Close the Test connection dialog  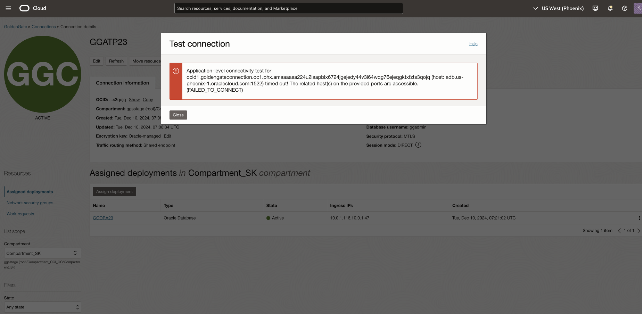click(x=178, y=115)
